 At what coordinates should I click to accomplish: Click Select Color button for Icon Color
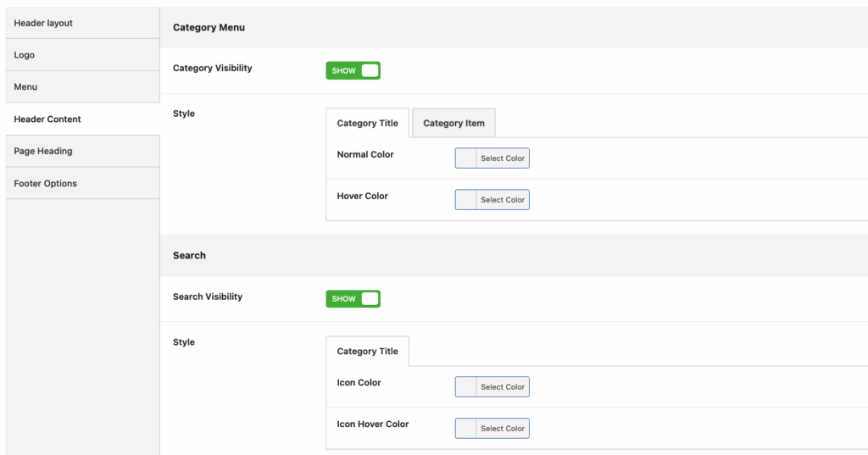[x=503, y=387]
